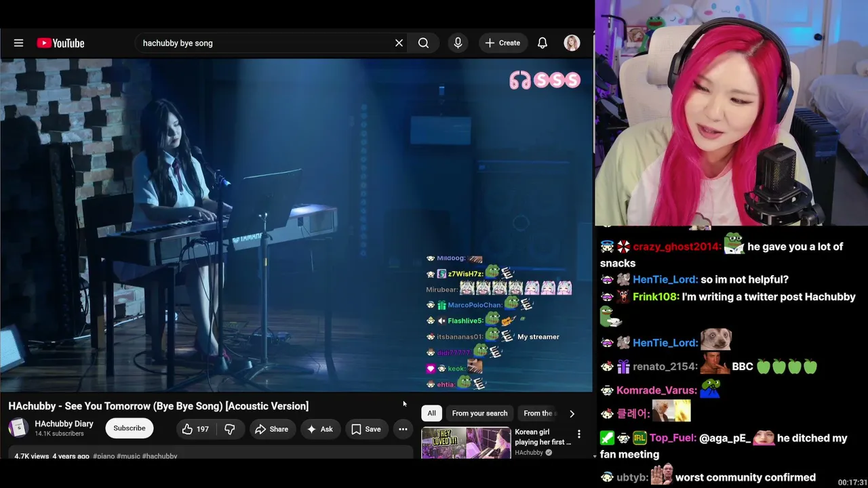Screen dimensions: 868x488
Task: Open the HAchubby Diary channel avatar
Action: tap(18, 428)
